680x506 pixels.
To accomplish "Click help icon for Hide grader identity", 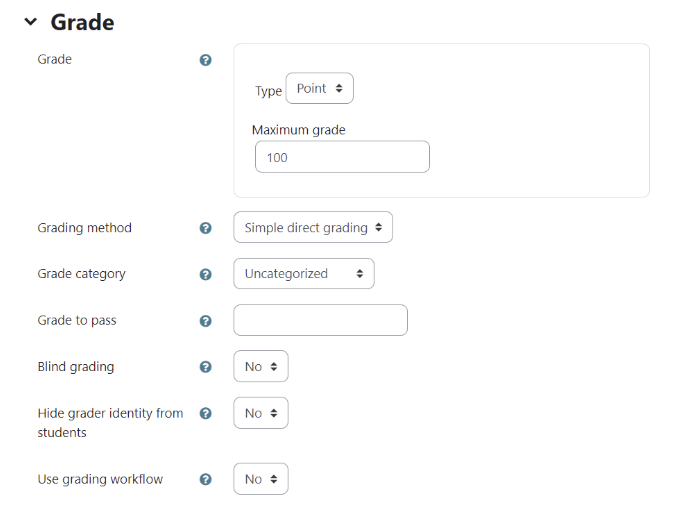I will (x=206, y=413).
